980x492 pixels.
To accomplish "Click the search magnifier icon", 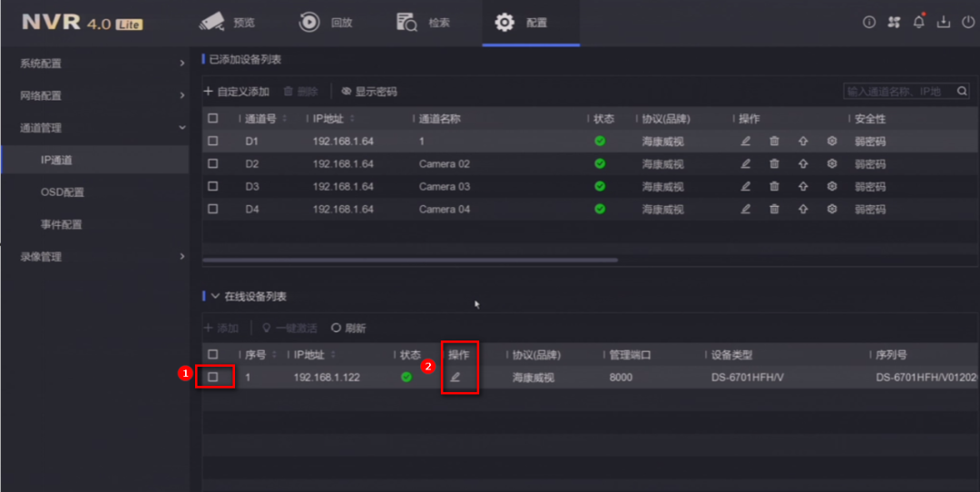I will (x=962, y=92).
